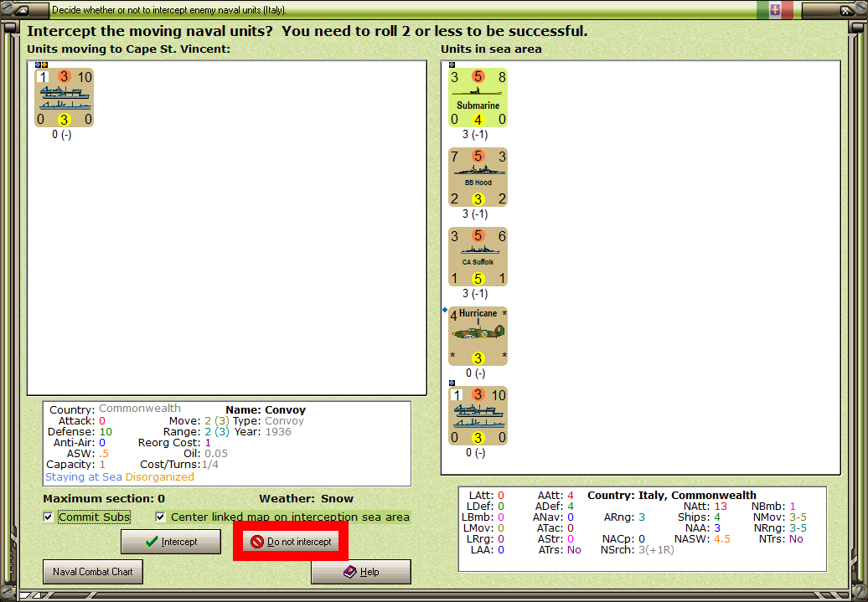This screenshot has width=868, height=602.
Task: Select the Submarine counter in the sea area
Action: point(478,96)
